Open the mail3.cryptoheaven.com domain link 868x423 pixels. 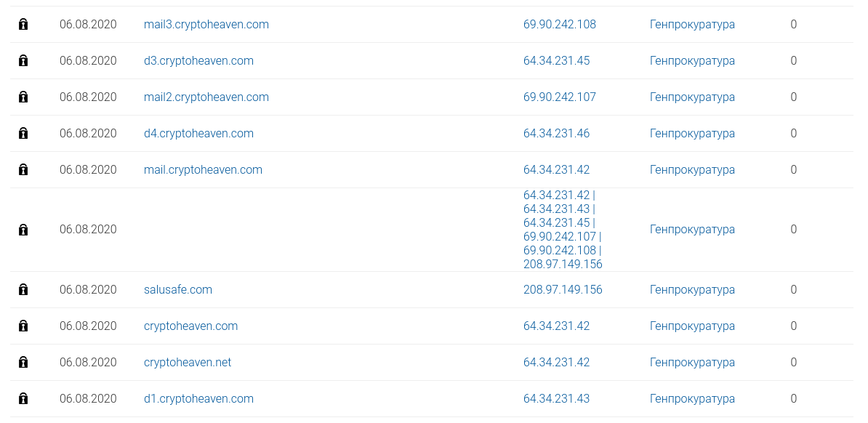(206, 25)
